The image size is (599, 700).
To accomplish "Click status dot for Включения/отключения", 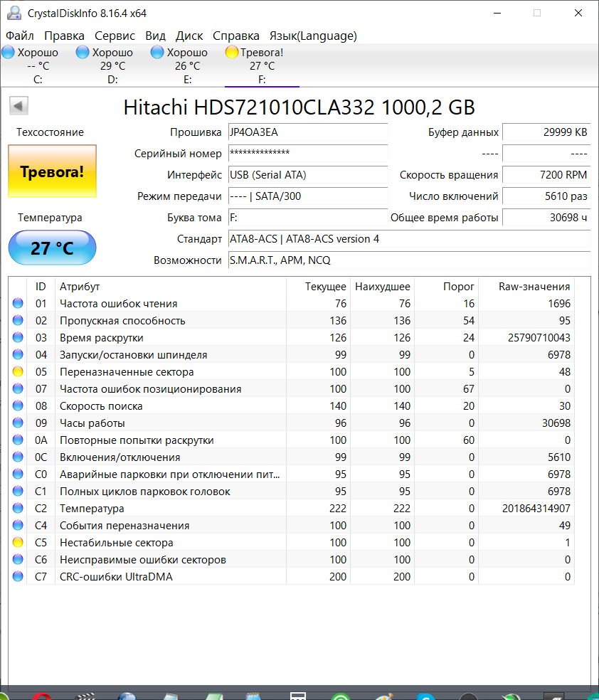I will coord(18,457).
